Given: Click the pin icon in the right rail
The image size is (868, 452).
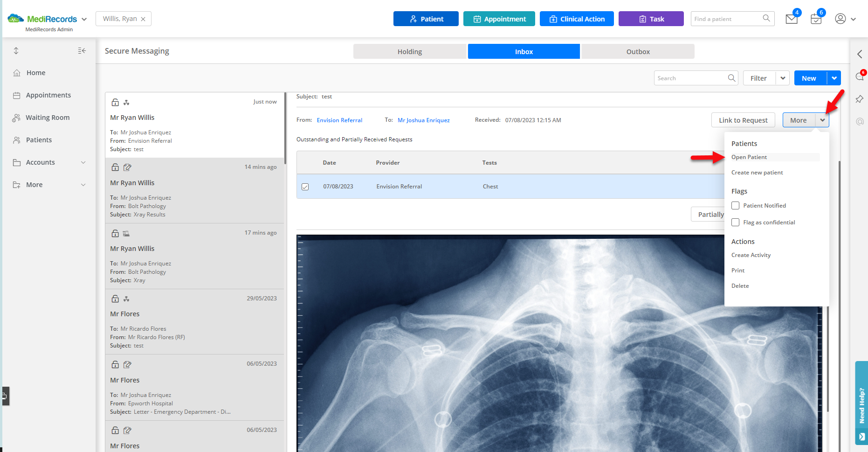Looking at the screenshot, I should click(860, 99).
